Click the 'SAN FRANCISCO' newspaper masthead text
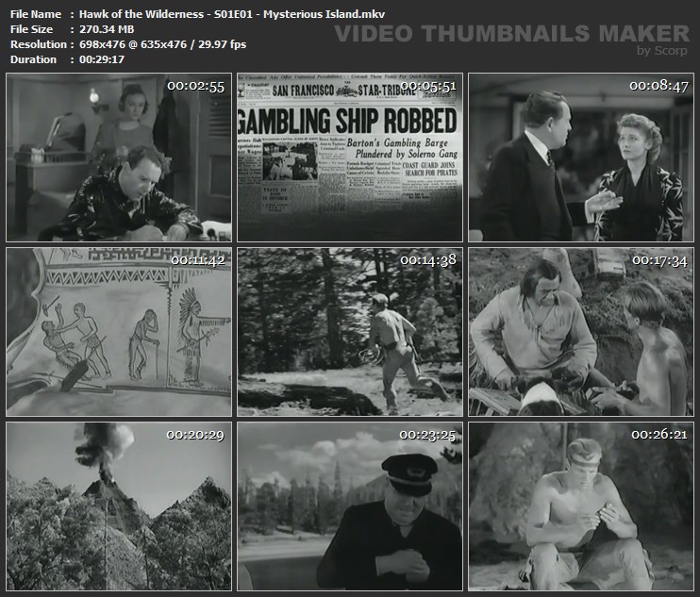Image resolution: width=700 pixels, height=597 pixels. click(x=303, y=91)
